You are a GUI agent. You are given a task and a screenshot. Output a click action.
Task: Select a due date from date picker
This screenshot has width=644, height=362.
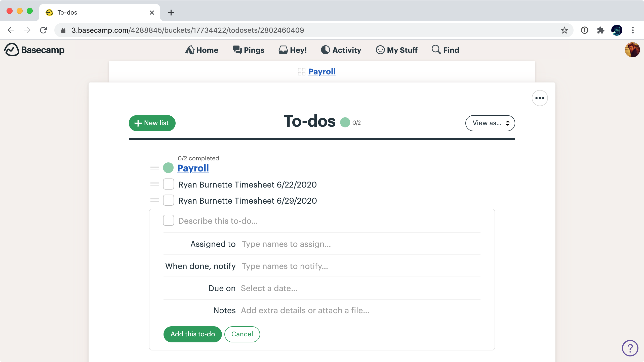(x=269, y=288)
